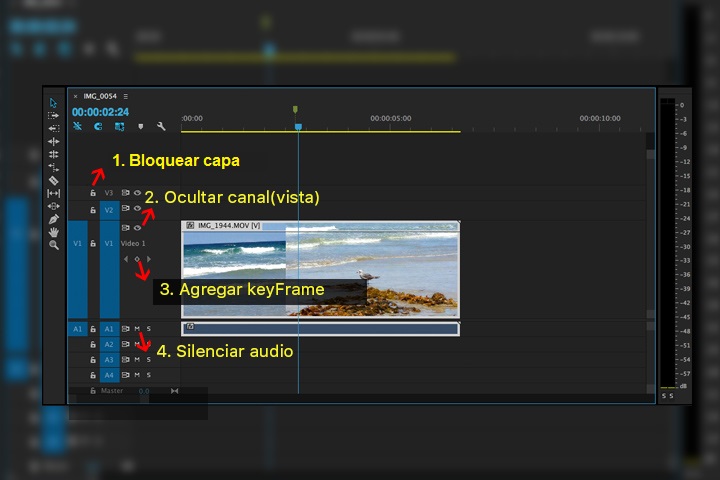Toggle source patch V1

pos(78,270)
